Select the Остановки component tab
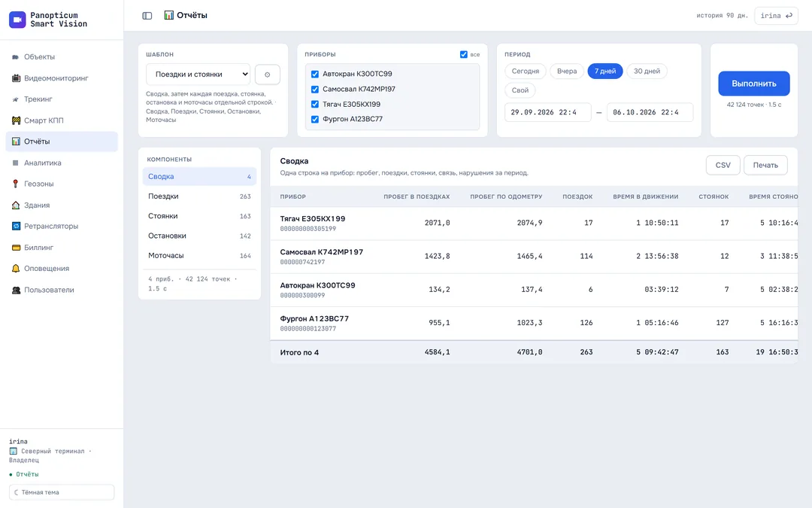This screenshot has height=508, width=812. (199, 236)
